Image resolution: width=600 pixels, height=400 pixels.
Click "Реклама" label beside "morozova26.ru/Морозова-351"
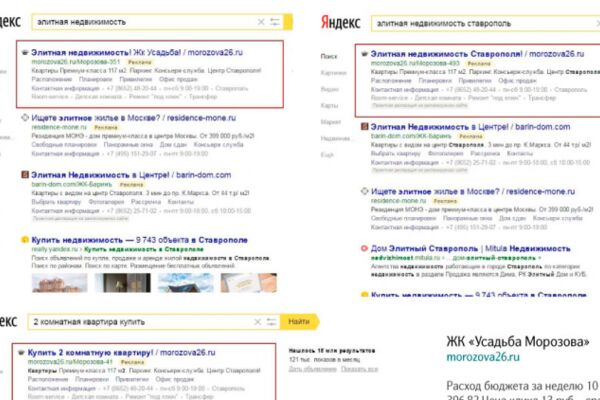click(x=140, y=62)
